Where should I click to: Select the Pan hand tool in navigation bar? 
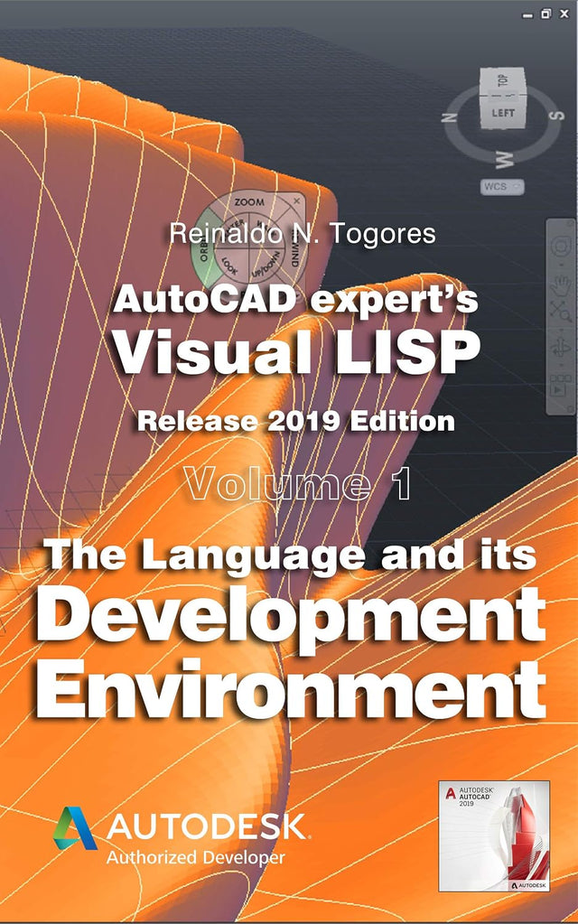tap(562, 286)
